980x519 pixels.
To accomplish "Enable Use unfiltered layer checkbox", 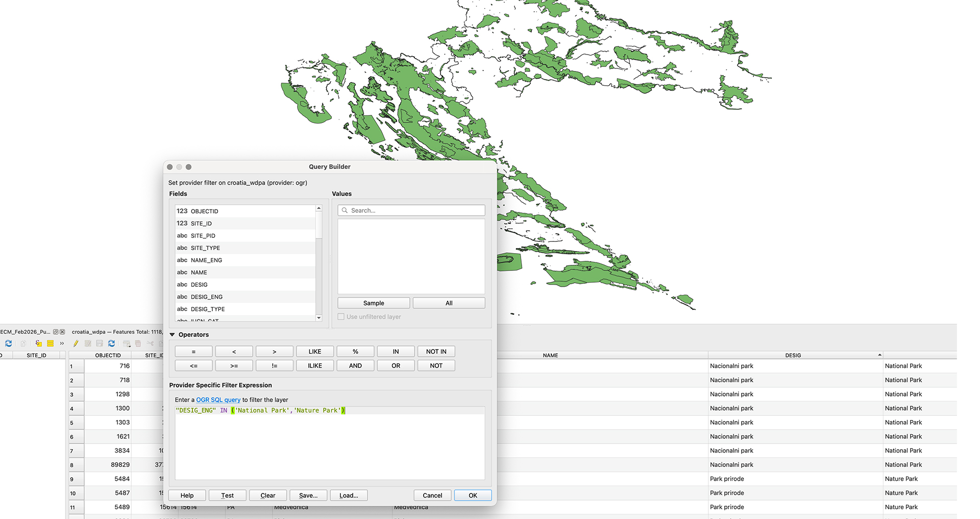I will 341,317.
